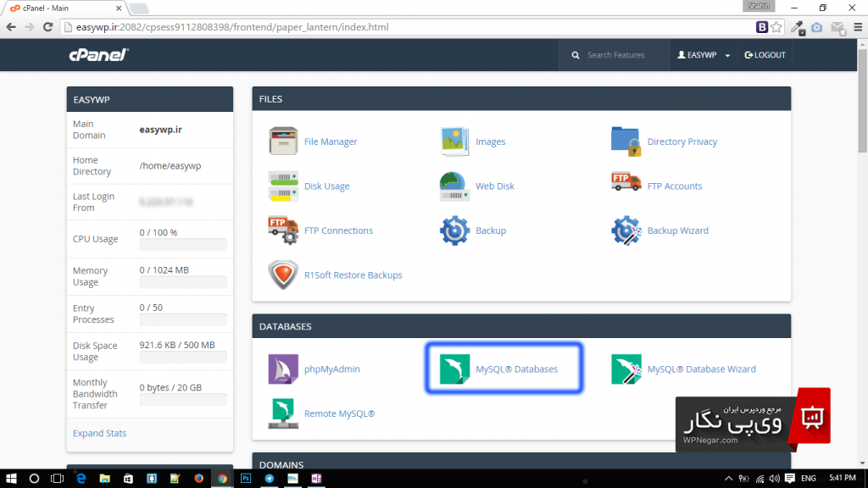
Task: Click the Disk Space Usage progress bar
Action: (183, 358)
